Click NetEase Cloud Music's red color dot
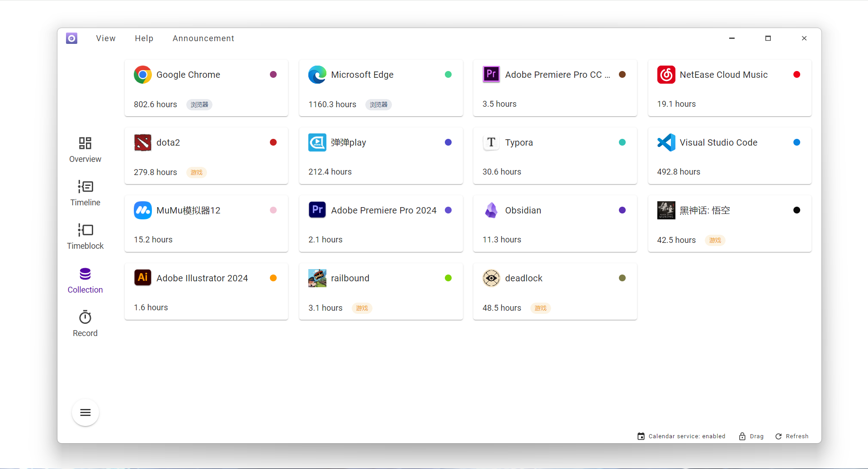 [797, 75]
